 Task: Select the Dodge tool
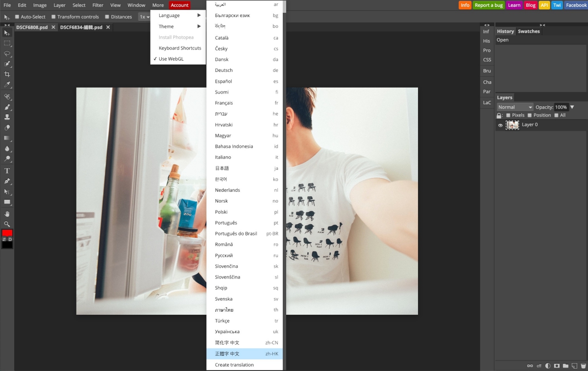[7, 159]
